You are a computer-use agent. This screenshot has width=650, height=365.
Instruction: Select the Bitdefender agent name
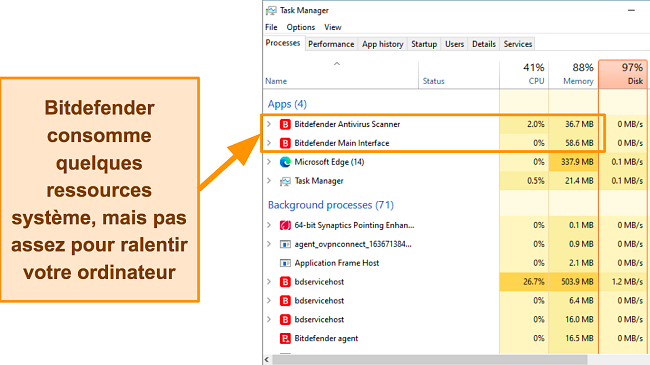click(326, 338)
